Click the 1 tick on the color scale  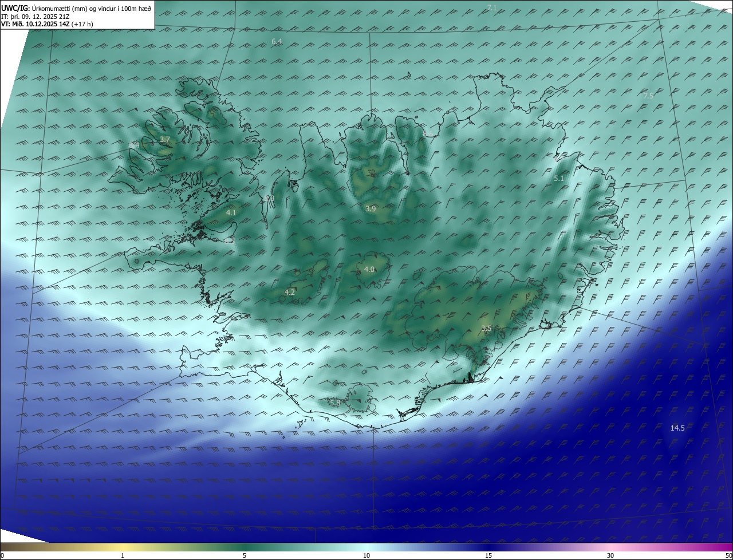click(123, 555)
